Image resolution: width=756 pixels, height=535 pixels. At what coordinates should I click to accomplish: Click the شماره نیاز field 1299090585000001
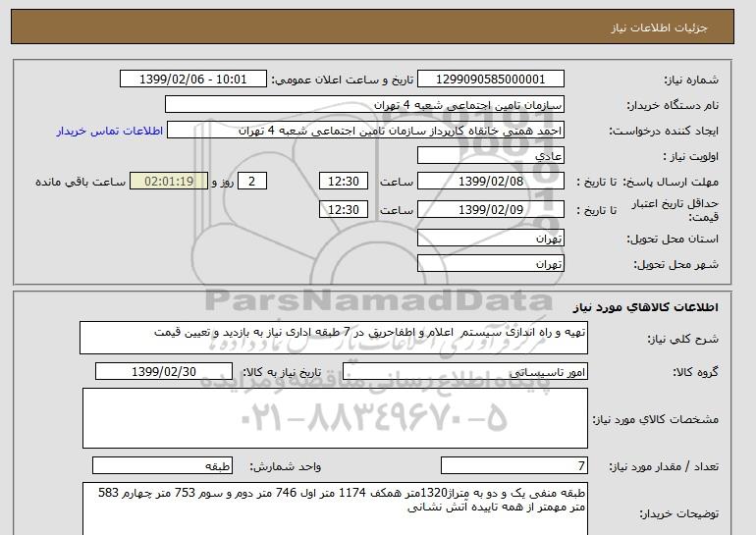point(490,80)
